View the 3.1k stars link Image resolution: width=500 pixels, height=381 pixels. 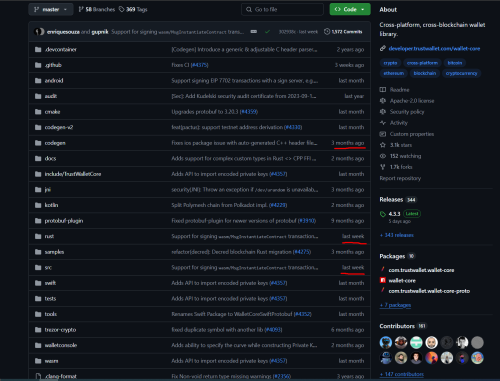click(401, 145)
